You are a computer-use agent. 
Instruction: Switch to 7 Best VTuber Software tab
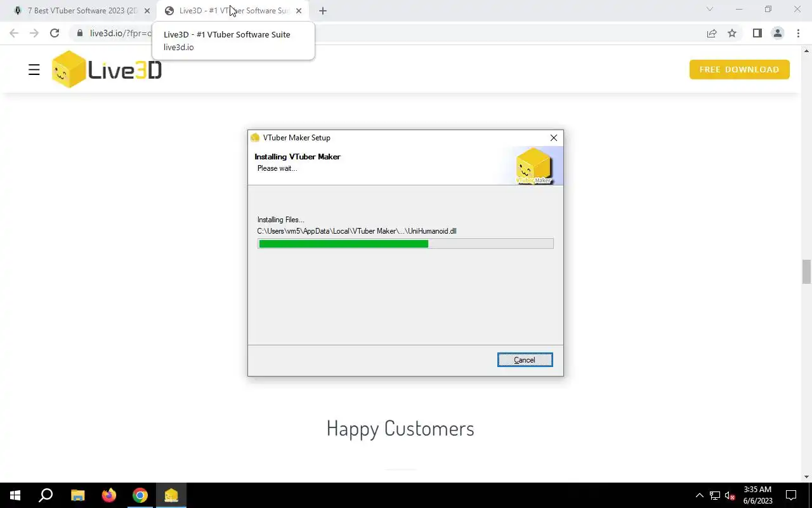82,11
